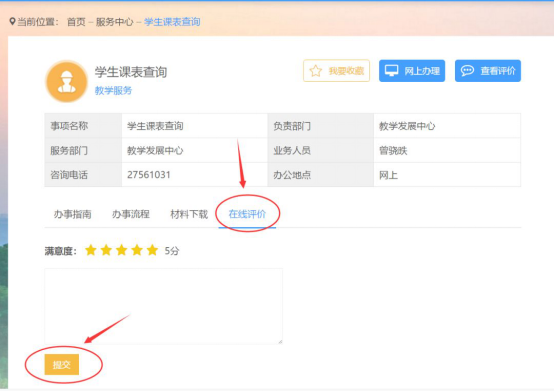The width and height of the screenshot is (554, 392).
Task: Click the 事项名称 label cell
Action: 83,126
